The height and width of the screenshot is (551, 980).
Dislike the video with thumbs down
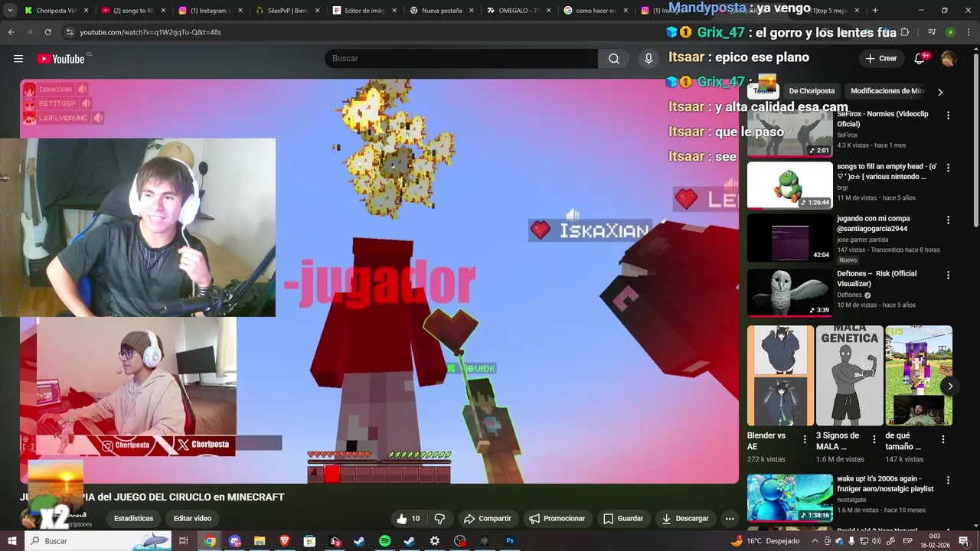point(439,518)
